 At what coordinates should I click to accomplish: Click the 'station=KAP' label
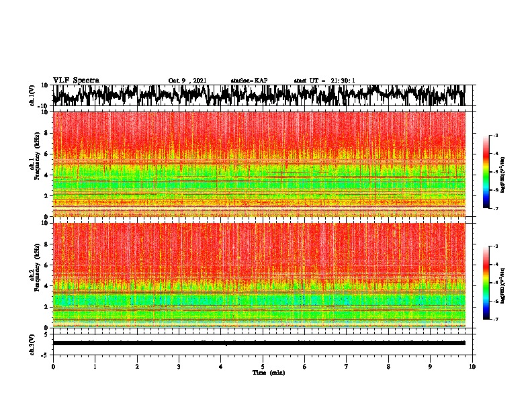pyautogui.click(x=249, y=81)
